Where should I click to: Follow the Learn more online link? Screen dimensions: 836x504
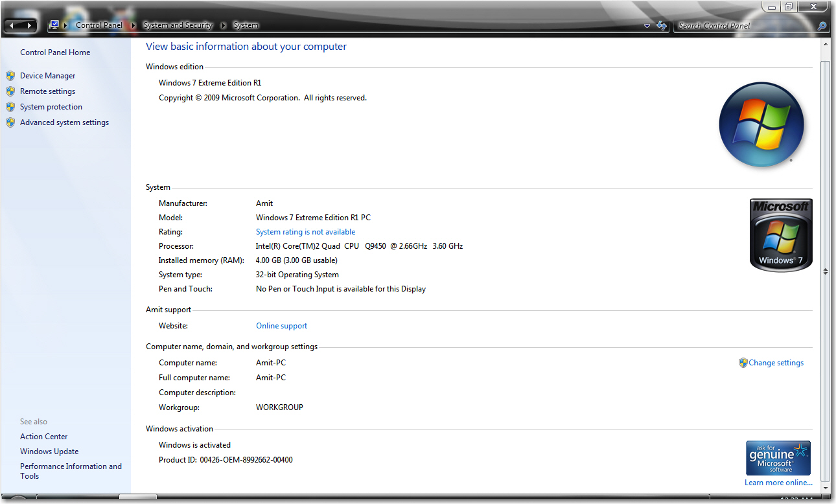(778, 483)
